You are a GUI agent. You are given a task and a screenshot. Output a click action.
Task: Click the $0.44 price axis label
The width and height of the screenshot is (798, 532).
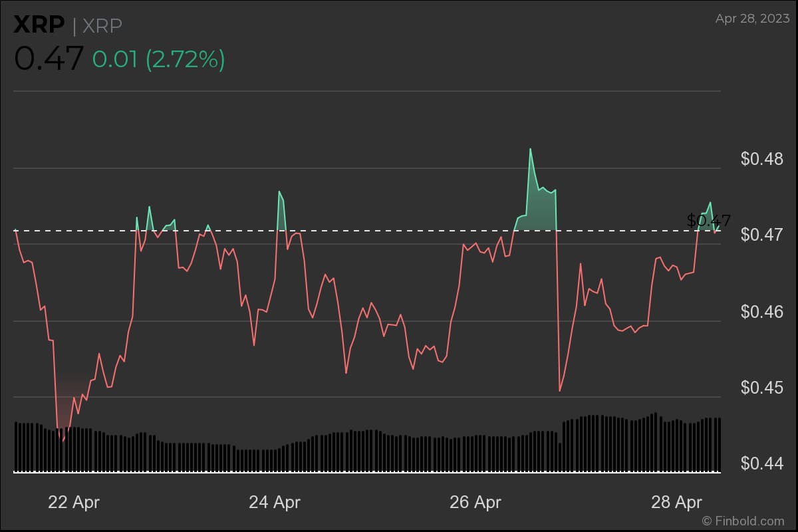[762, 463]
